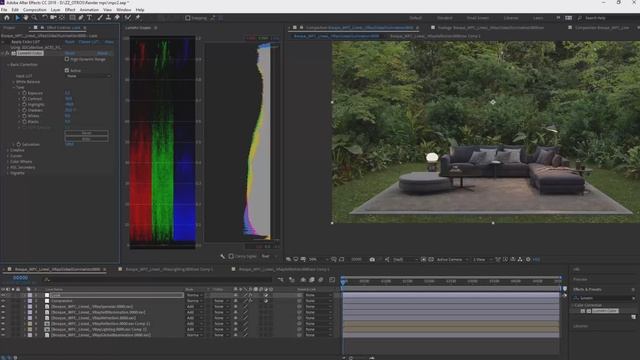Open blending Mode dropdown of the first layer
The width and height of the screenshot is (640, 360).
tap(196, 295)
